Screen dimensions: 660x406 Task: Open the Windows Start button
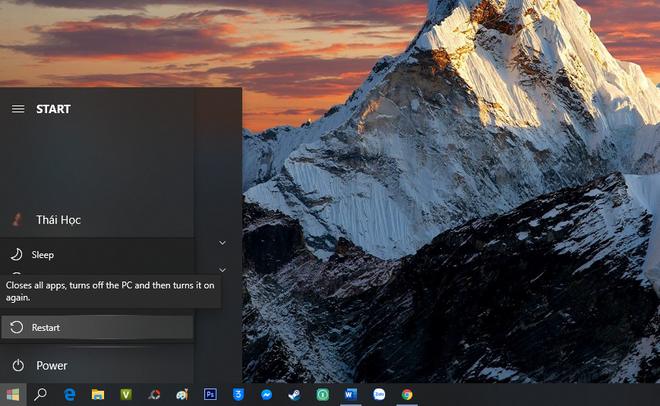pos(13,395)
